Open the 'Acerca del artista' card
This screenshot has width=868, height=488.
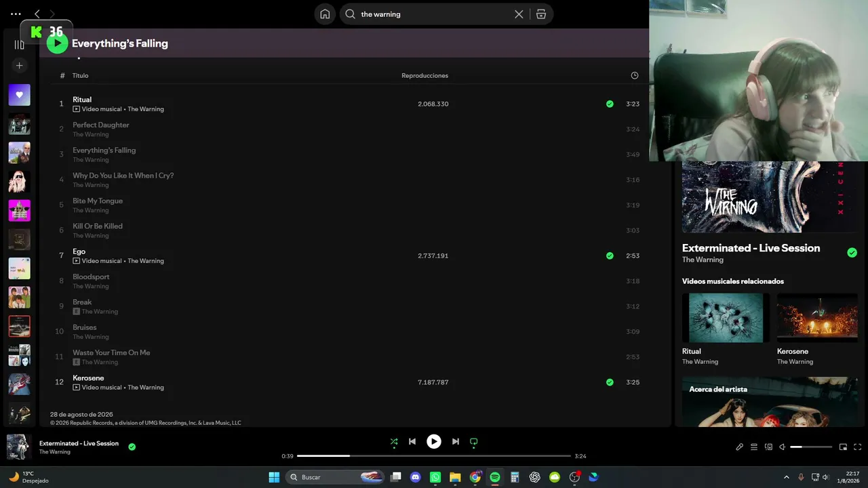coord(770,401)
